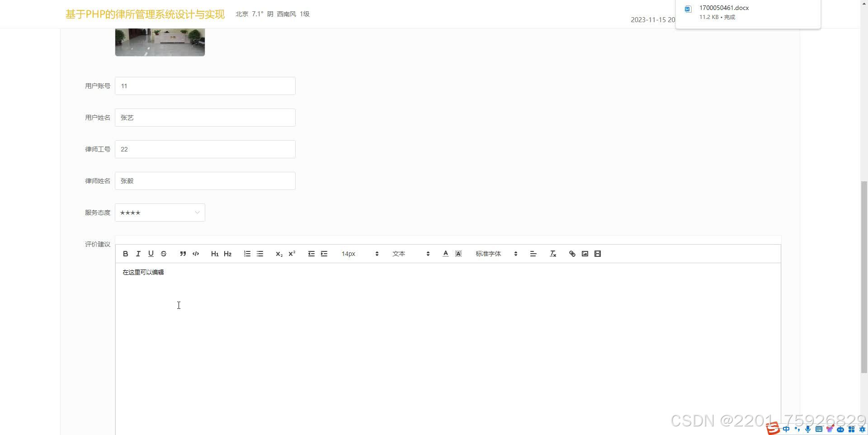Image resolution: width=868 pixels, height=435 pixels.
Task: Click the 评价建议 label
Action: click(x=98, y=244)
